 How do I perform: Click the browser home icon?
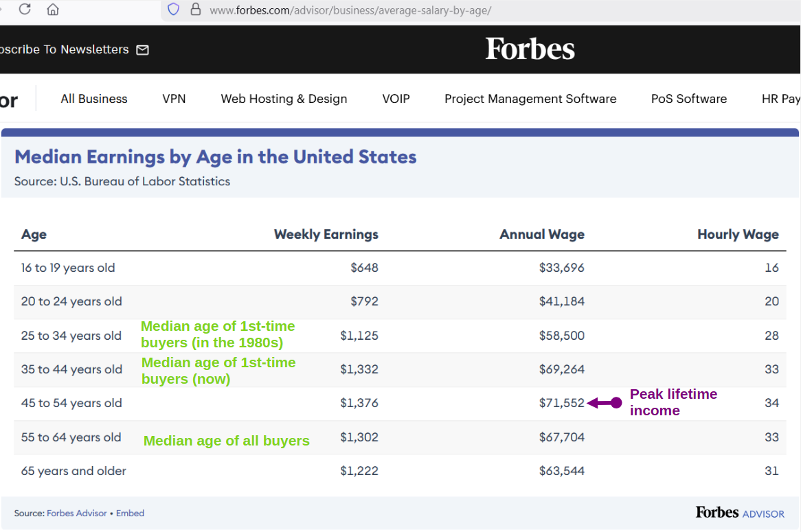click(x=53, y=10)
